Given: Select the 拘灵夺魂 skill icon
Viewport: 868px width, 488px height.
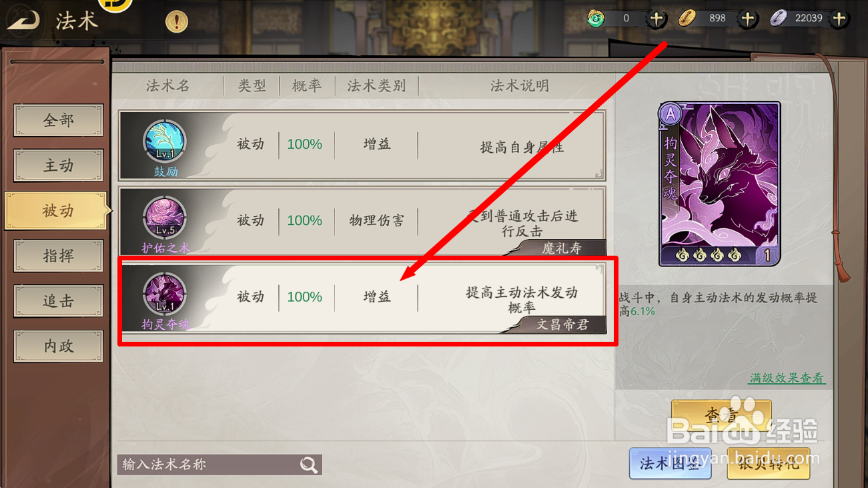Looking at the screenshot, I should (x=164, y=294).
